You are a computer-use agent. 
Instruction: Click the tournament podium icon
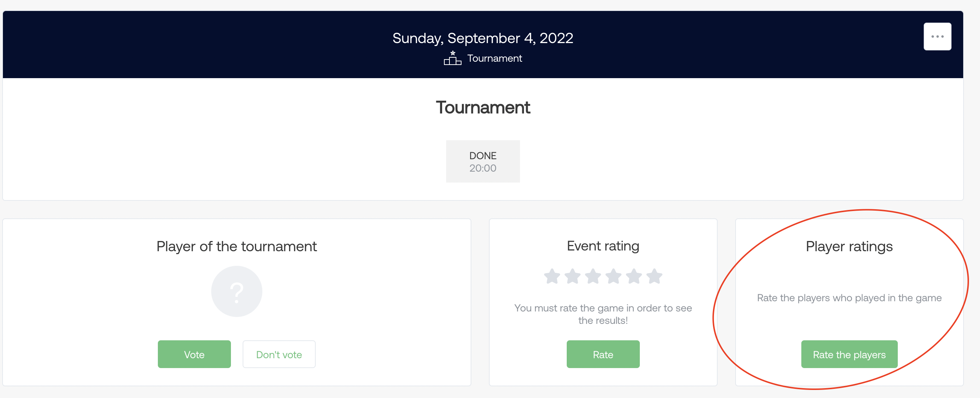point(452,58)
